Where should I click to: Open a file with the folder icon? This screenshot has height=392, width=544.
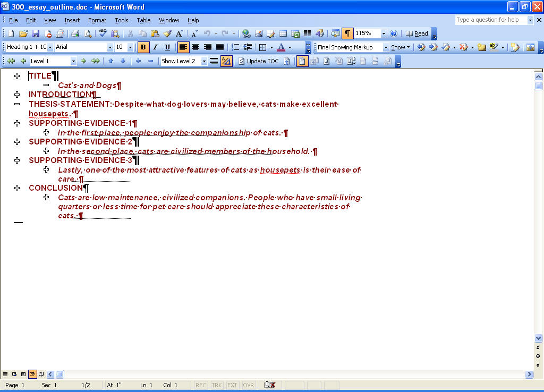pyautogui.click(x=23, y=33)
